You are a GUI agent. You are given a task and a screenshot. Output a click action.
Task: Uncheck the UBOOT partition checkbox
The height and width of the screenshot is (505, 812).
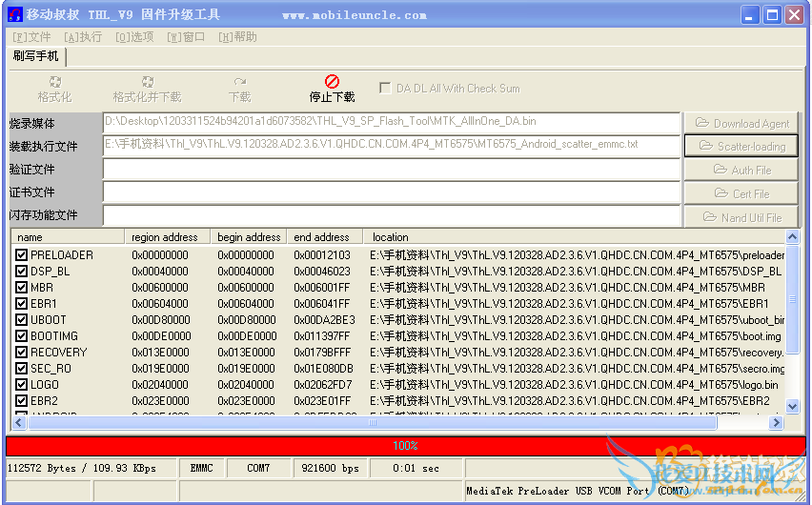[x=22, y=319]
